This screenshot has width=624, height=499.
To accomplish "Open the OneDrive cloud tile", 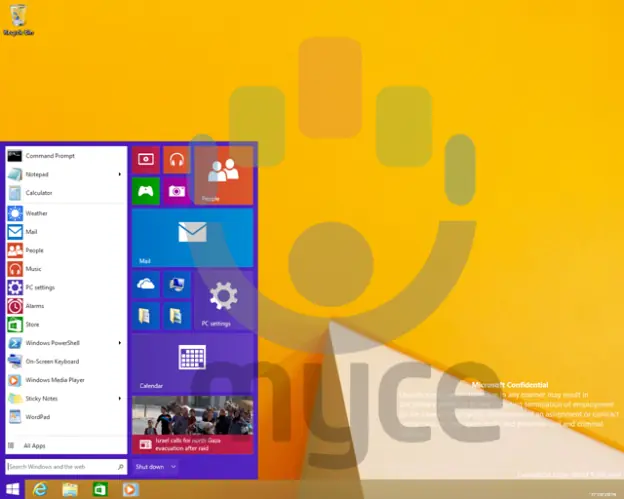I will click(x=146, y=284).
